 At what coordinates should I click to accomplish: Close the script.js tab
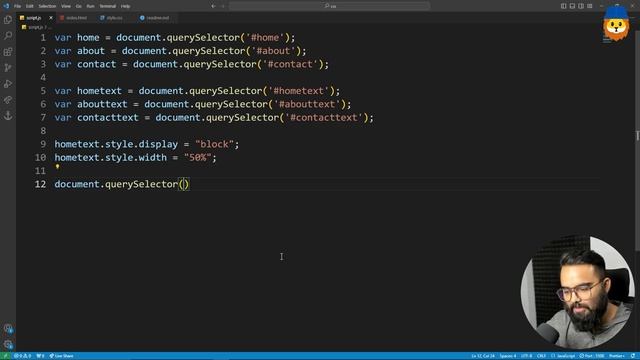click(51, 18)
